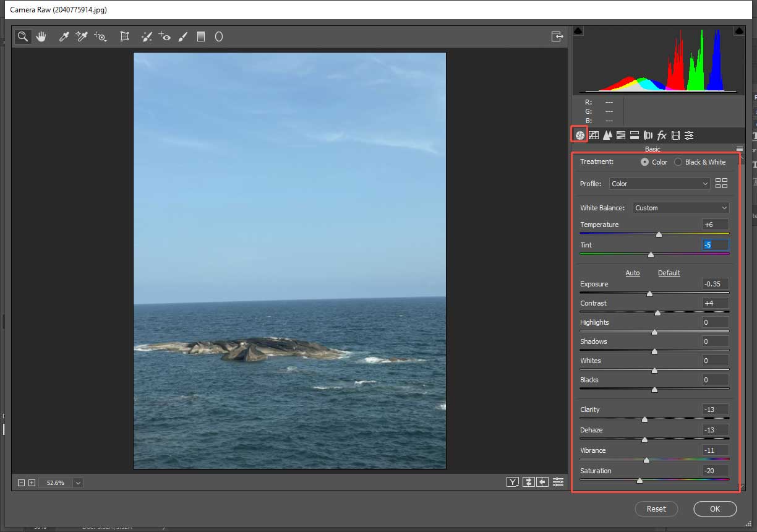The height and width of the screenshot is (532, 757).
Task: Open the Lens Corrections panel
Action: point(648,135)
